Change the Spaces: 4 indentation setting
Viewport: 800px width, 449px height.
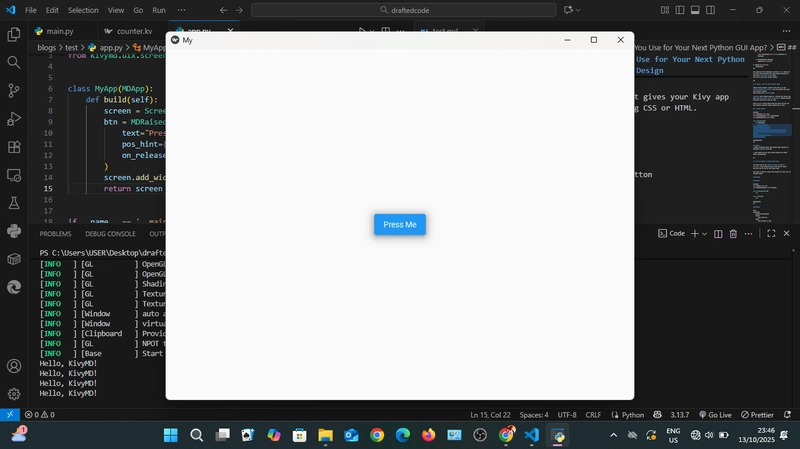pos(534,414)
